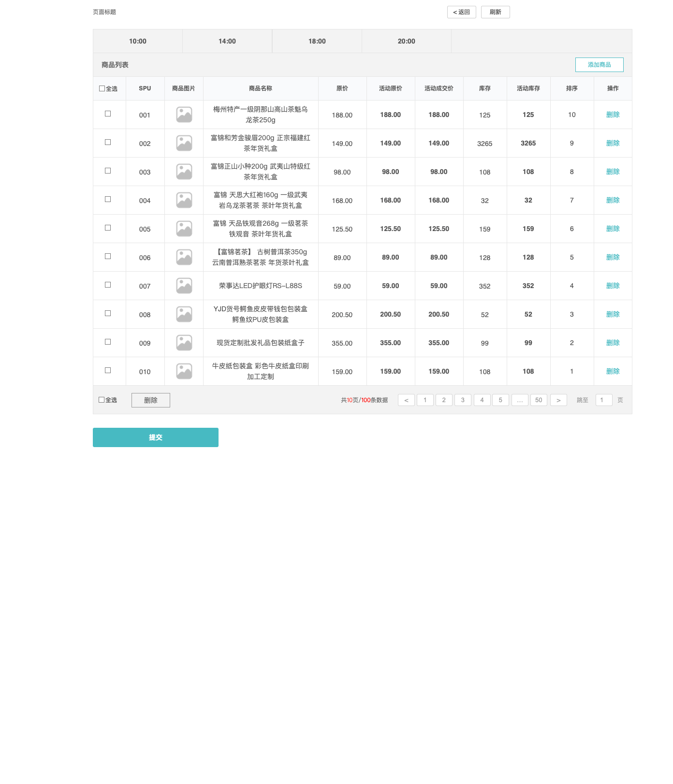Click the 刷新 refresh button
The image size is (673, 784).
496,12
